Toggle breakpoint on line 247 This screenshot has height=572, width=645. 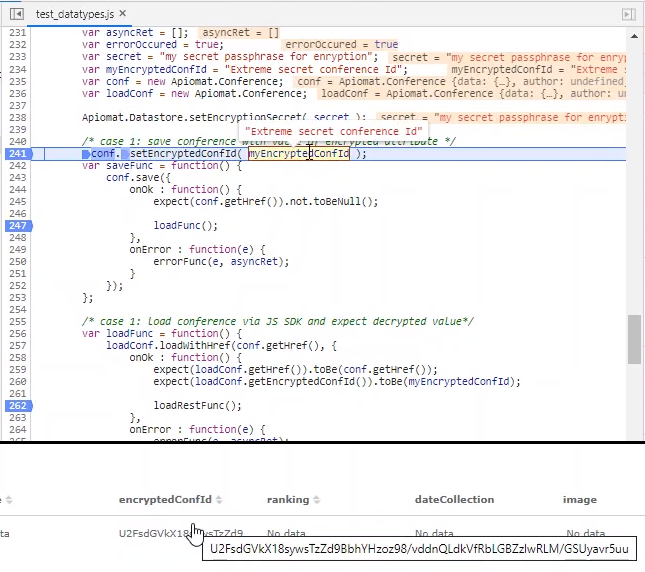[18, 225]
